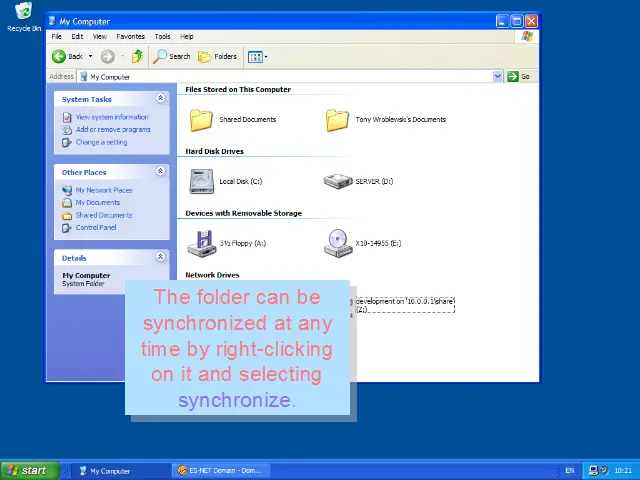Click the Start button on taskbar
Viewport: 640px width, 480px height.
26,470
